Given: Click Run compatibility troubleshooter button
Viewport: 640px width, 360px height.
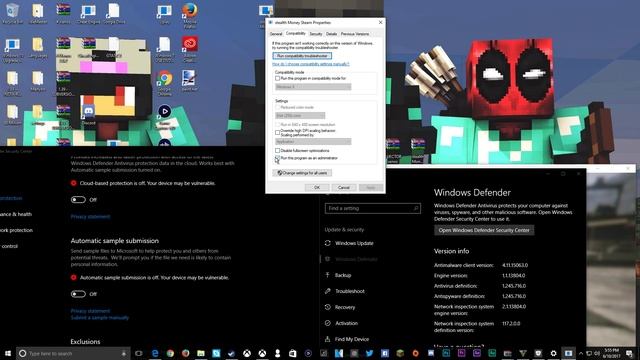Looking at the screenshot, I should [302, 56].
